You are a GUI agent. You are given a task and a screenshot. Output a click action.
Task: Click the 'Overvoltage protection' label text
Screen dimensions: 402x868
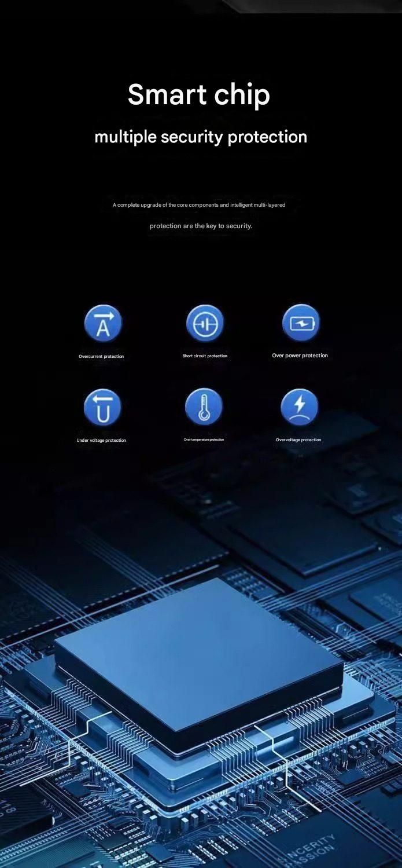click(298, 440)
